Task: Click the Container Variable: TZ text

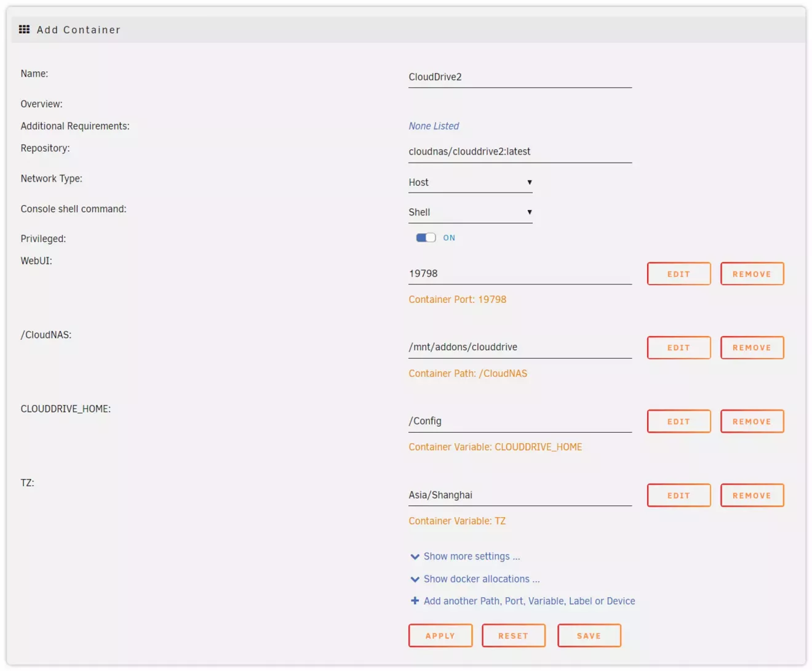Action: click(457, 521)
